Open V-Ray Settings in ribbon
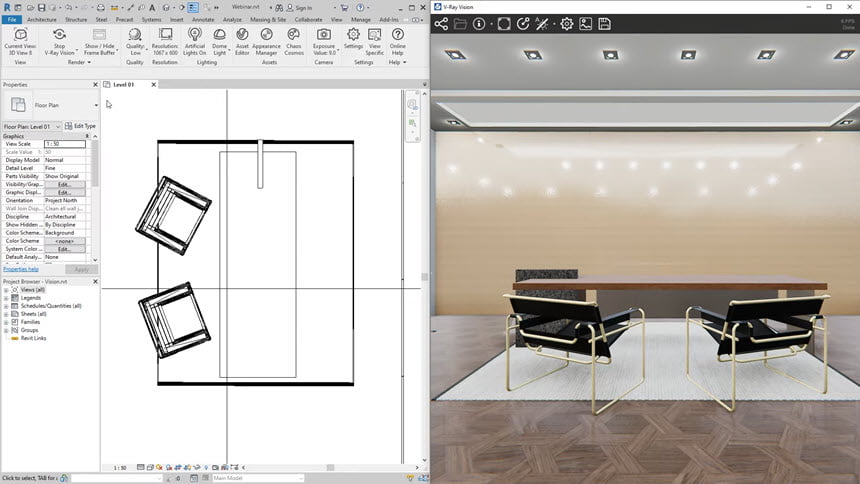The width and height of the screenshot is (860, 484). pyautogui.click(x=353, y=38)
